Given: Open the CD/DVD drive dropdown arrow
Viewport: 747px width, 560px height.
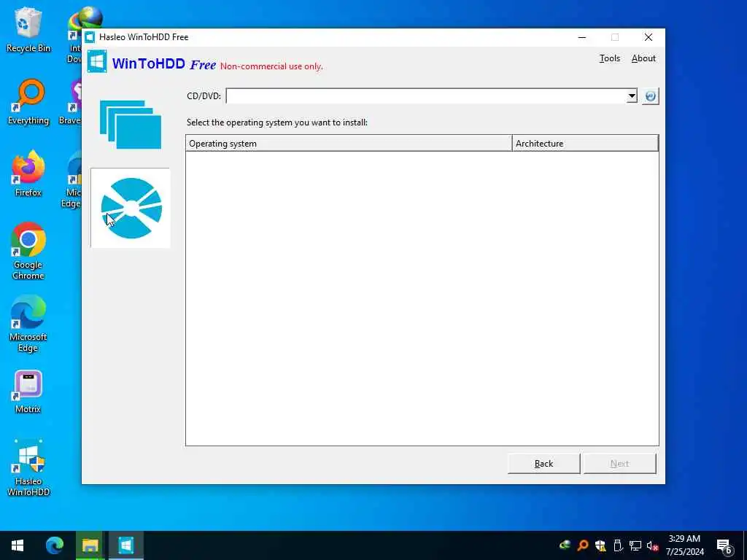Looking at the screenshot, I should click(632, 96).
